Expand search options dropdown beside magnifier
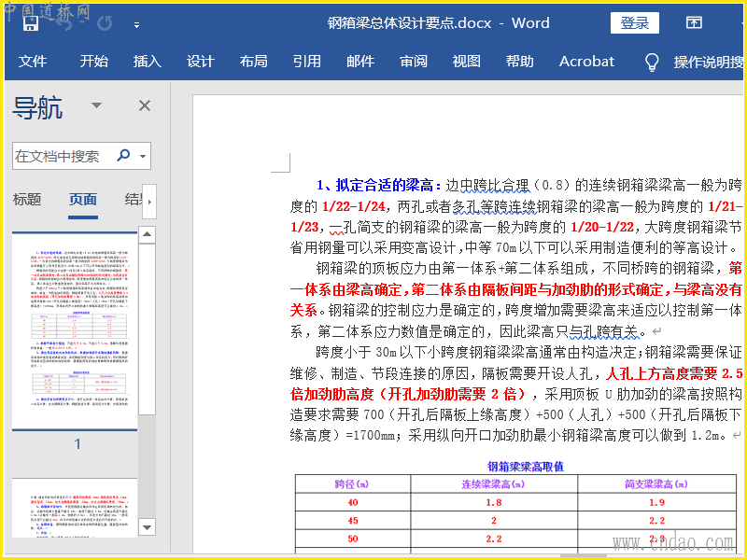Viewport: 747px width, 560px height. 142,156
